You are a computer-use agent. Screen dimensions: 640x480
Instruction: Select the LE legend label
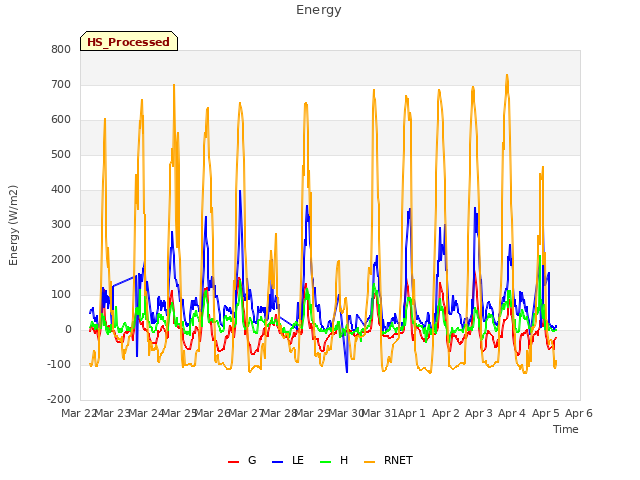click(x=298, y=460)
